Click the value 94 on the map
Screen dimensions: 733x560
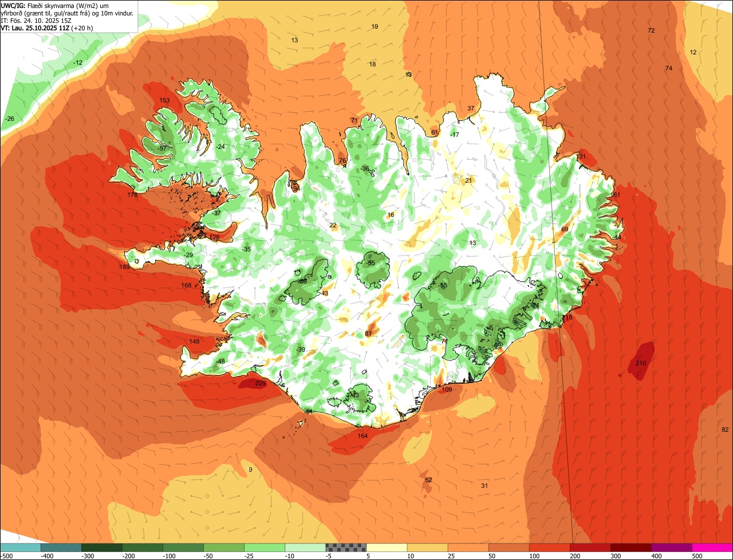click(296, 188)
